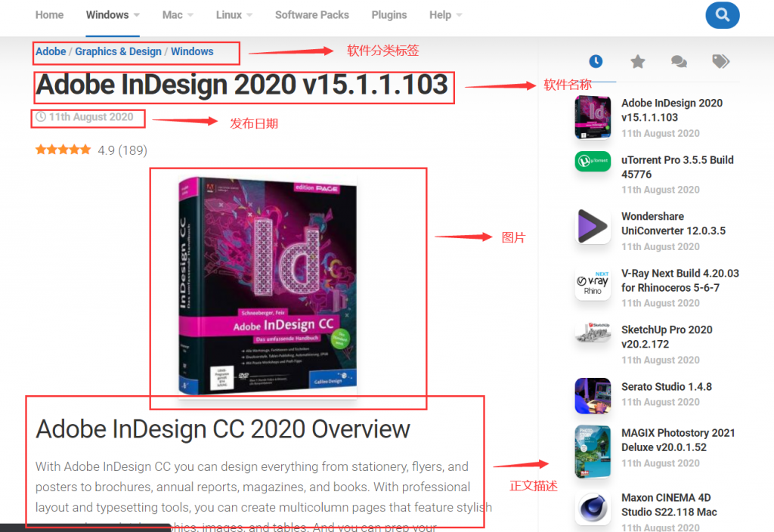Image resolution: width=774 pixels, height=532 pixels.
Task: Click the Wondershare UniConverter play icon
Action: 593,227
